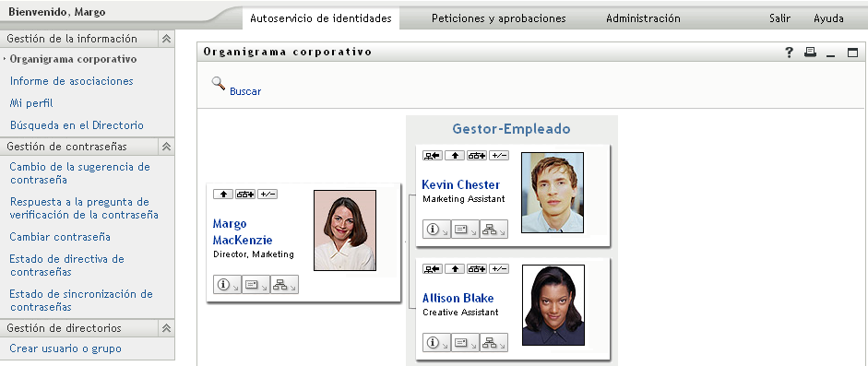Open the identity info icon for Margo MacKenzie
The image size is (868, 366).
[x=228, y=284]
